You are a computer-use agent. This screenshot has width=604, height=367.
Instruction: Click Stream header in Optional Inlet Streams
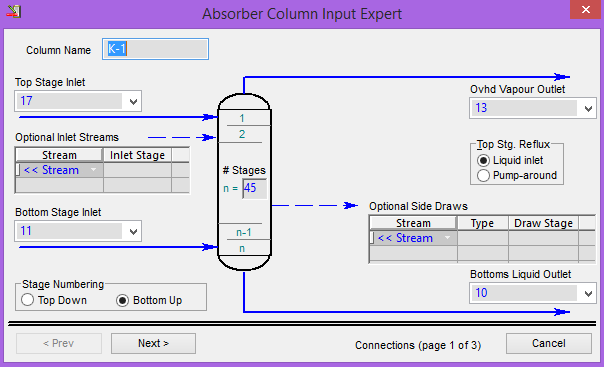59,155
